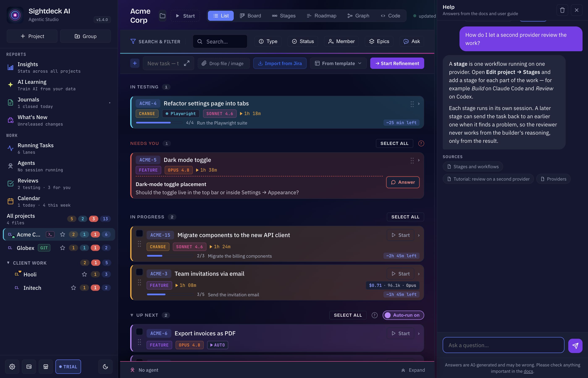Switch to the Stages tab

284,16
